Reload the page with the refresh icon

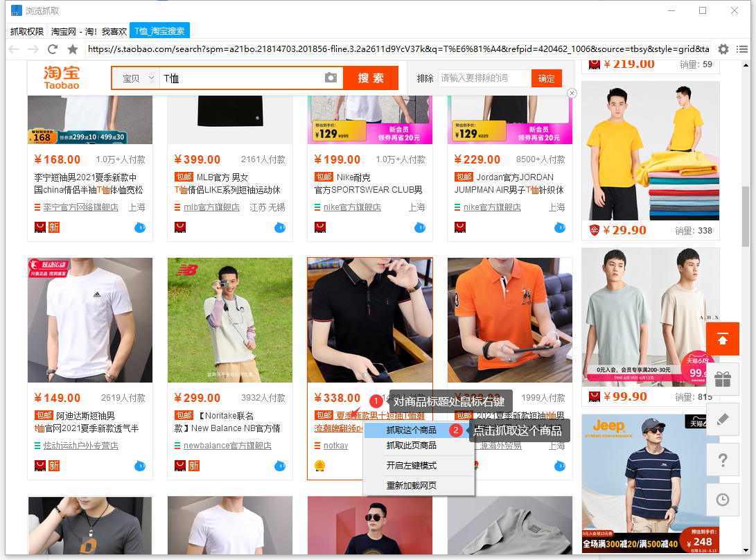[53, 49]
